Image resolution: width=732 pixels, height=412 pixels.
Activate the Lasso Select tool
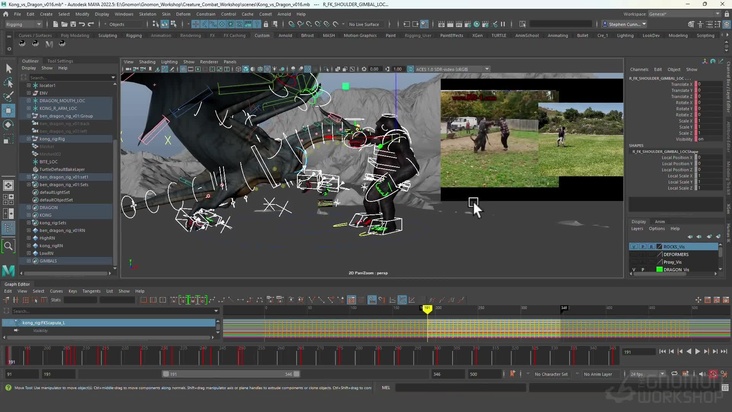[9, 82]
